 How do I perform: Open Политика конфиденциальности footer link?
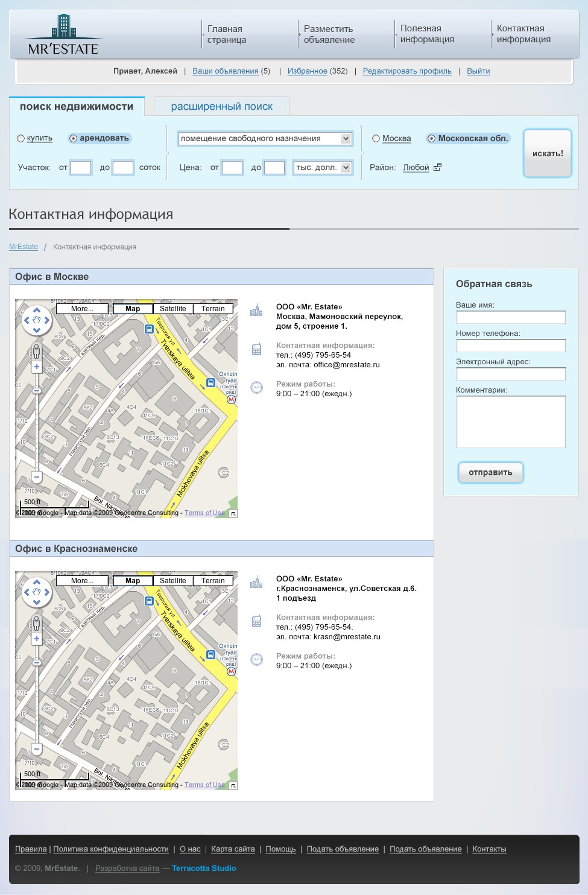point(111,849)
